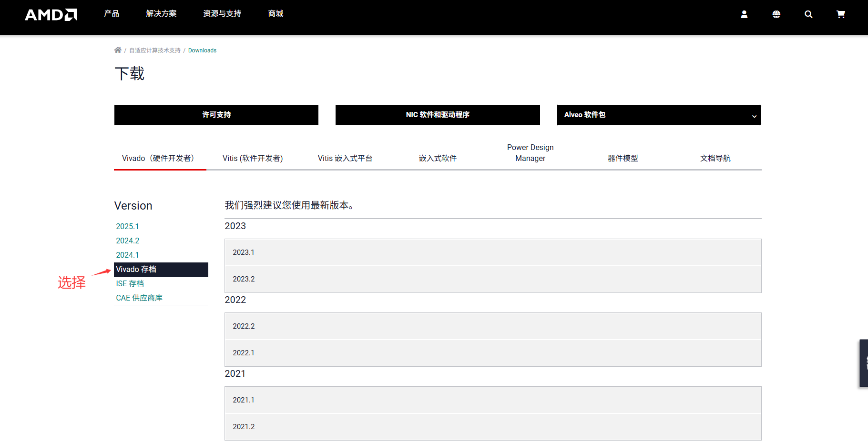Expand the 2022.1 archive row

pyautogui.click(x=493, y=353)
